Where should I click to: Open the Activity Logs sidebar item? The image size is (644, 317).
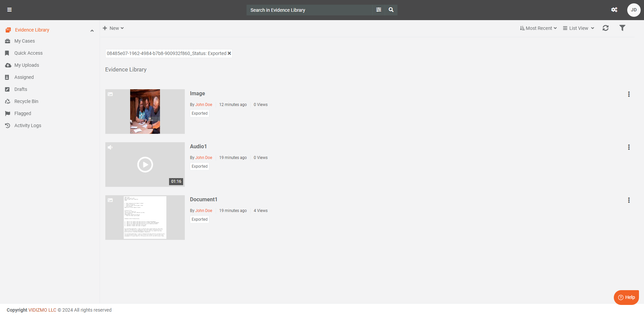(x=28, y=125)
